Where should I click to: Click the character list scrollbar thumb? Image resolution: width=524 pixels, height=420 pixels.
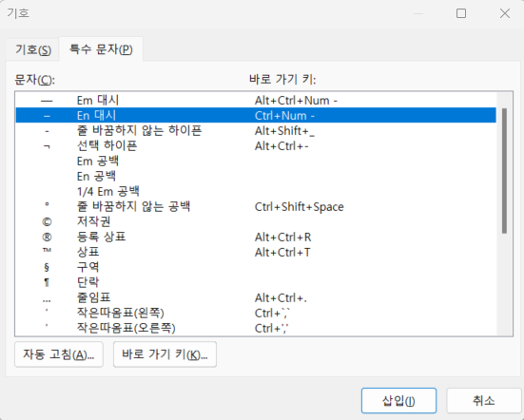coord(504,171)
